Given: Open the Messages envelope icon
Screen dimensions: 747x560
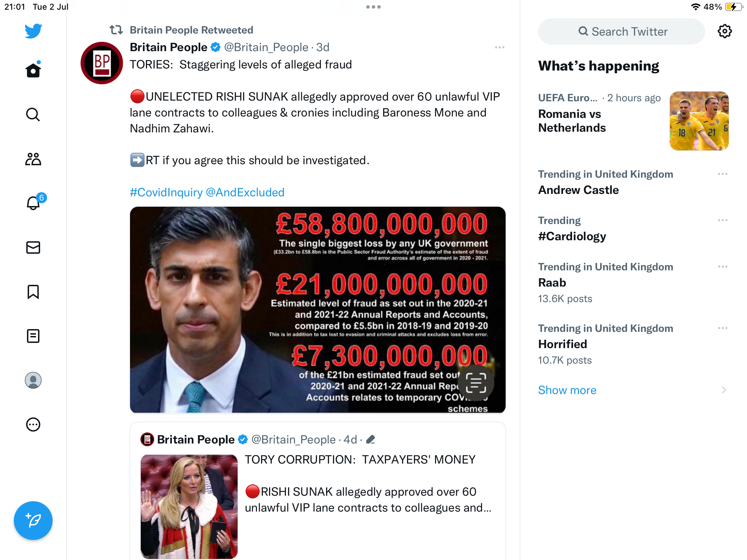Looking at the screenshot, I should click(x=33, y=248).
